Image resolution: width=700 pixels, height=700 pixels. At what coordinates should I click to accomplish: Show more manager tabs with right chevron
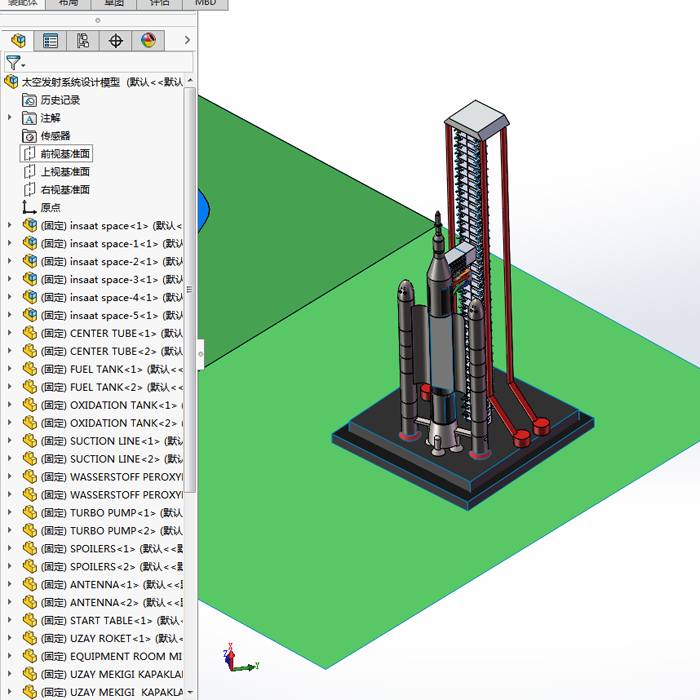(x=188, y=40)
